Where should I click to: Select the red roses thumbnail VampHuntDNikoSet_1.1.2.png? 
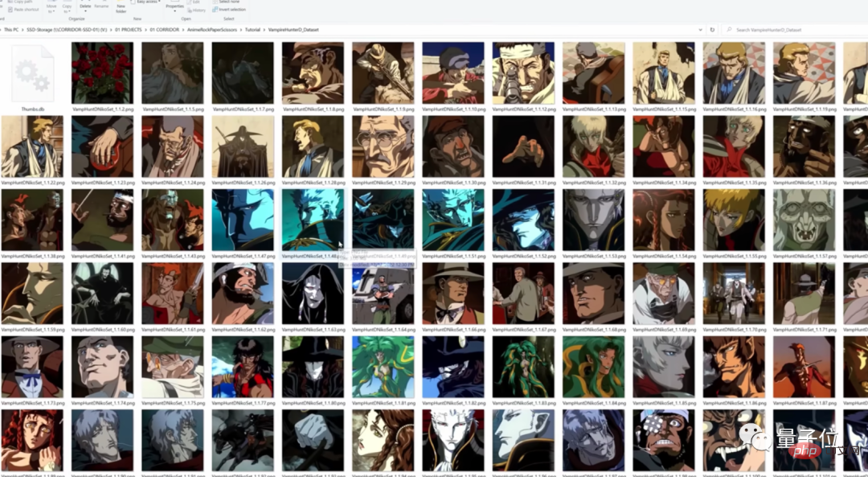pyautogui.click(x=102, y=73)
